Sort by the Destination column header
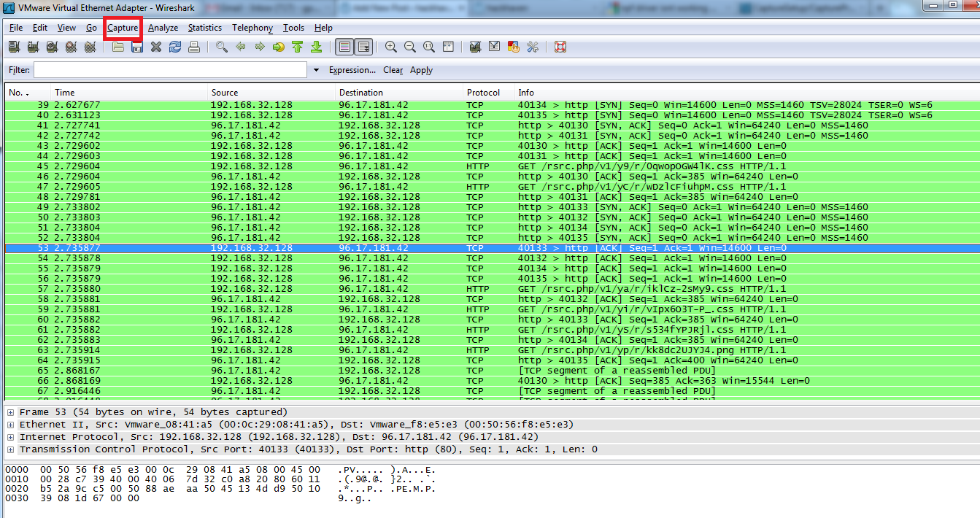 pos(399,93)
